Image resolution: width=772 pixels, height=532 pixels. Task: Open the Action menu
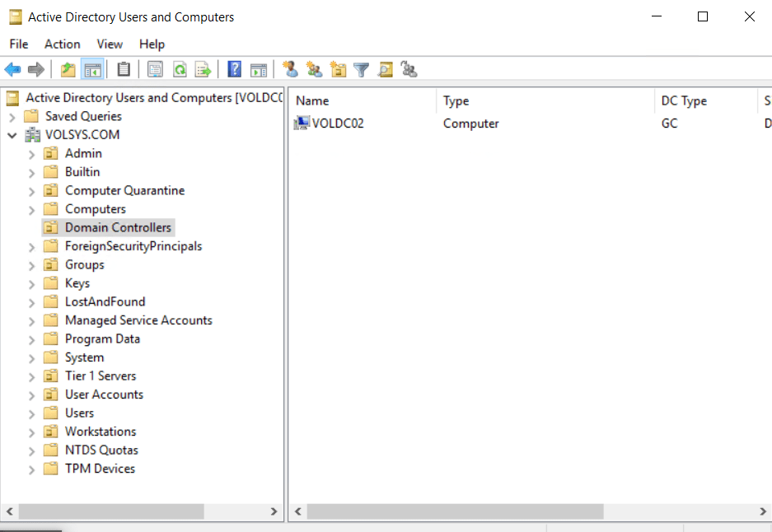click(x=62, y=44)
